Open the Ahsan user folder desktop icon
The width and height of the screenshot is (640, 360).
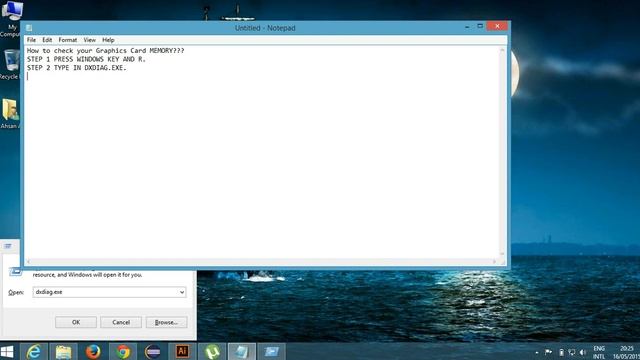pyautogui.click(x=10, y=113)
